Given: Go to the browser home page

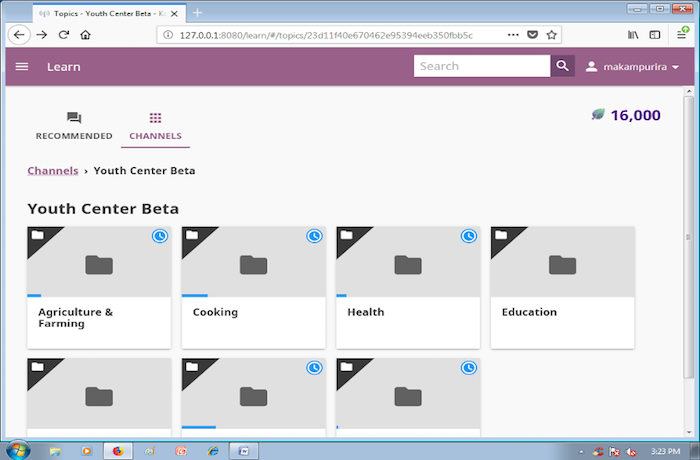Looking at the screenshot, I should 86,34.
